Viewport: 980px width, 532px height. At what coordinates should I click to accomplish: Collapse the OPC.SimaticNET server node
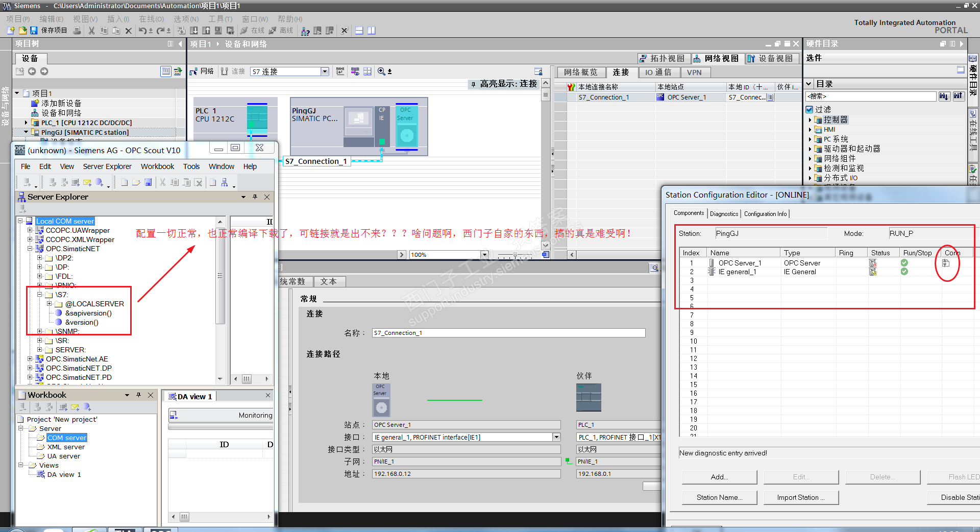(30, 249)
